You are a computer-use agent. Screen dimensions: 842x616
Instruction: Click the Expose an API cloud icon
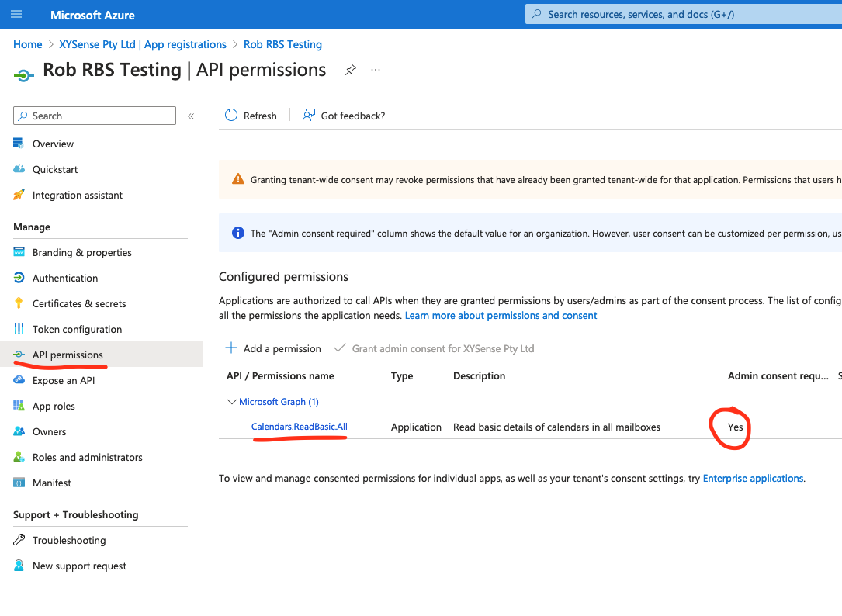[19, 379]
